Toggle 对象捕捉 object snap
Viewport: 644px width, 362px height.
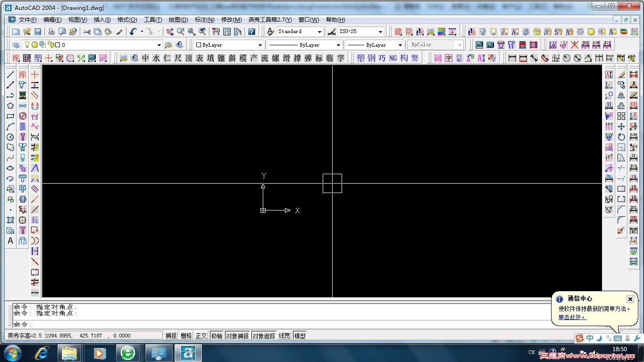(x=237, y=336)
